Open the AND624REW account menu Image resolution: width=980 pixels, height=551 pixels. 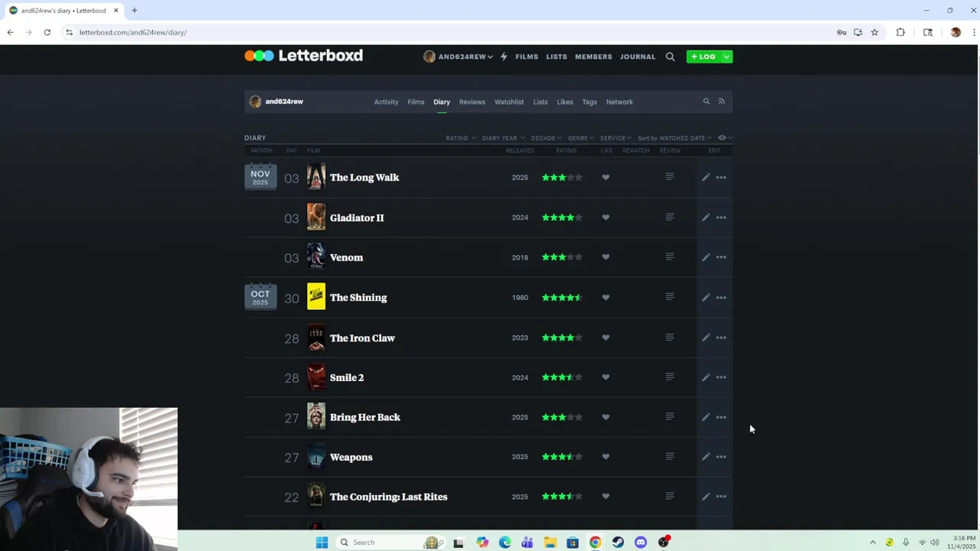pyautogui.click(x=458, y=57)
